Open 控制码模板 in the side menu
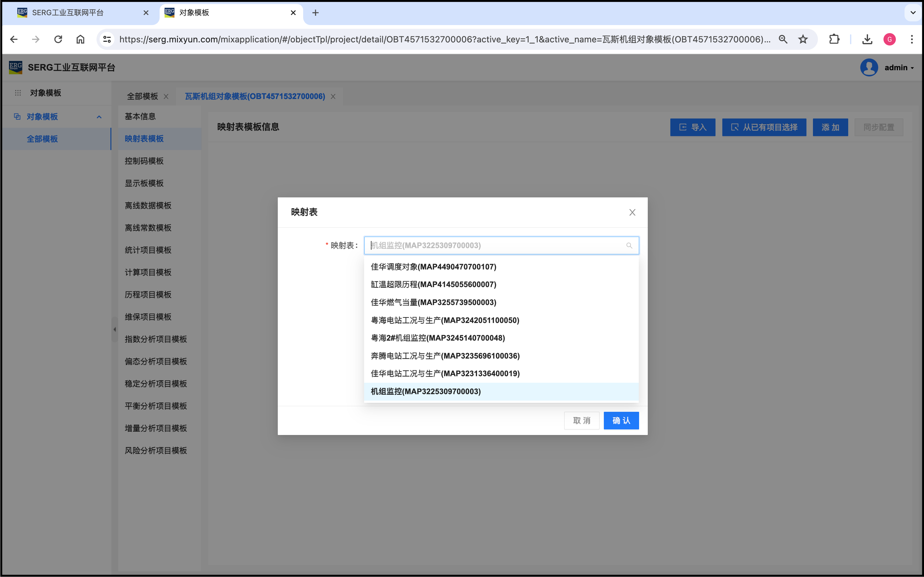The width and height of the screenshot is (924, 577). (144, 161)
